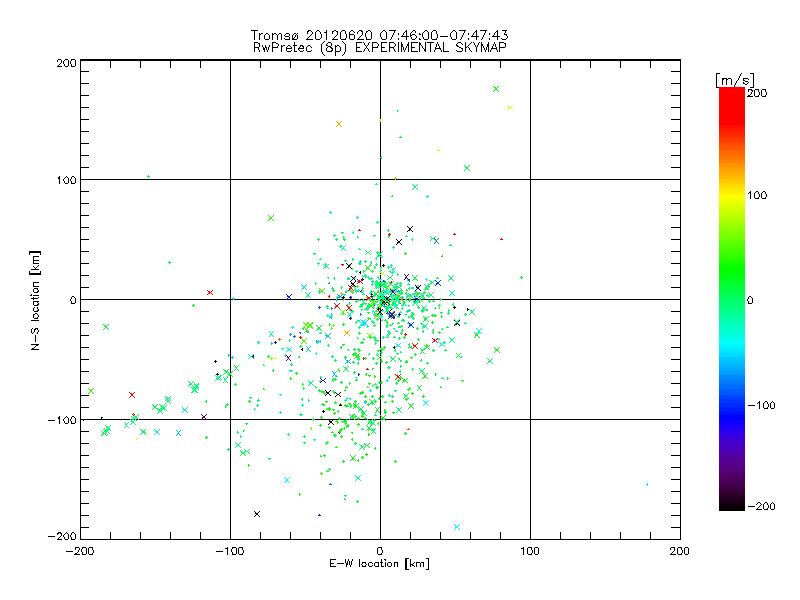The height and width of the screenshot is (600, 800).
Task: Click the x-axis tick label '200'
Action: [680, 551]
